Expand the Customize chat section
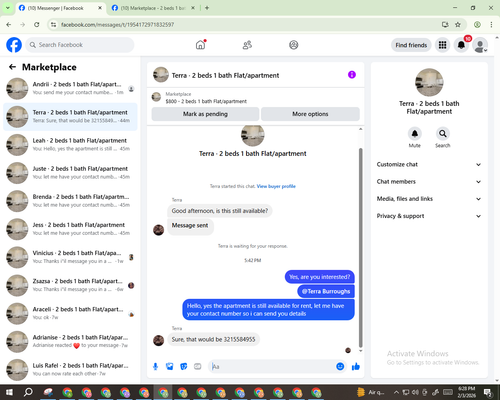Image resolution: width=500 pixels, height=400 pixels. 429,164
